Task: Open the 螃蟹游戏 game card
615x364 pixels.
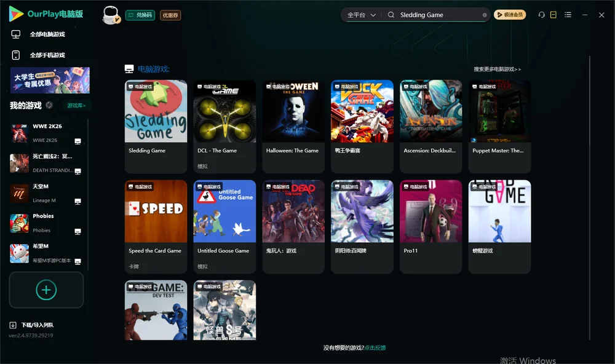Action: coord(499,227)
